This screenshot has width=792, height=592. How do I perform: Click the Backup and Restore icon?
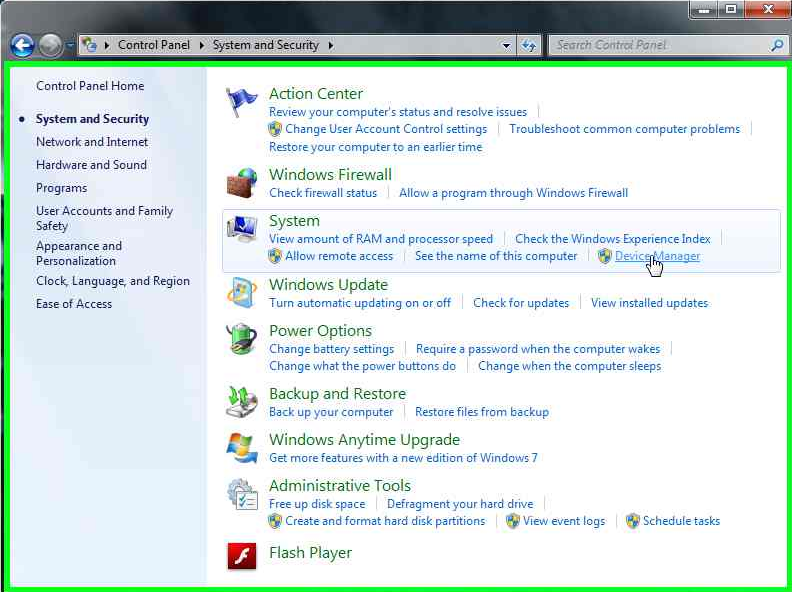coord(241,402)
